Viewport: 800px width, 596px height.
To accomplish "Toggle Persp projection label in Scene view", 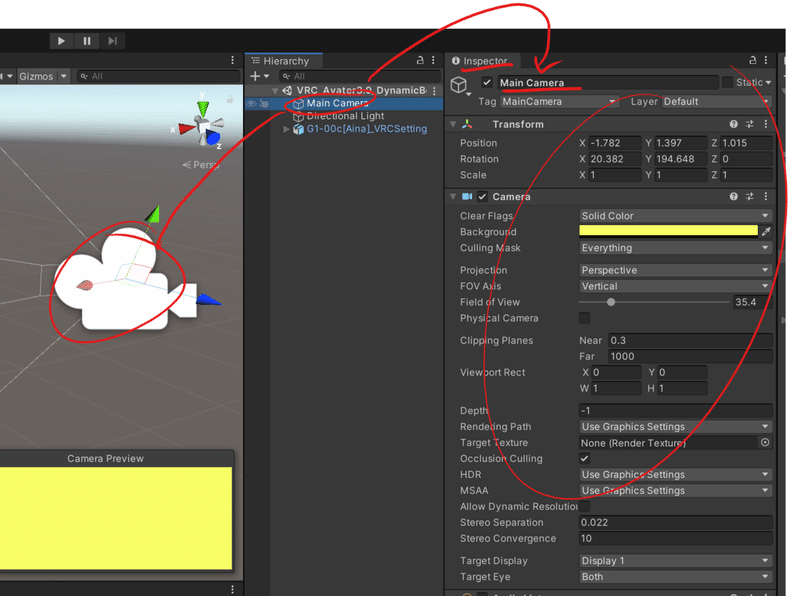I will (201, 165).
